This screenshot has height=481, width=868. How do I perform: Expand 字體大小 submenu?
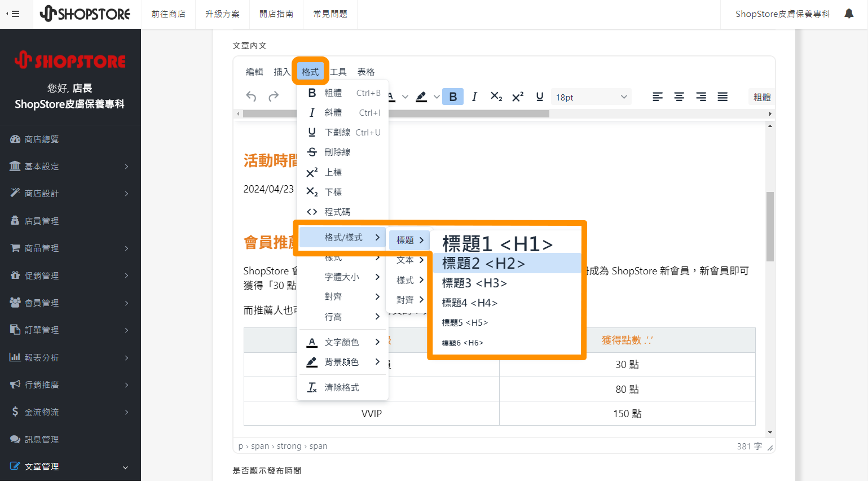tap(343, 277)
